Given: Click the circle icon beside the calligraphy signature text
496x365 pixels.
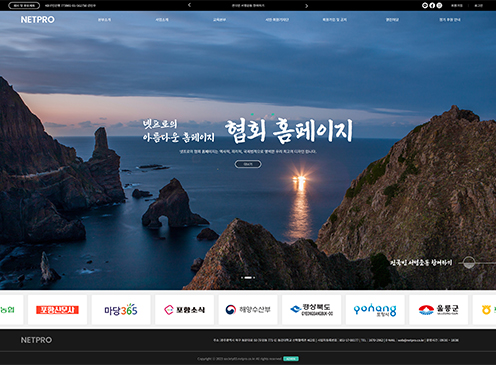Looking at the screenshot, I should 469,263.
